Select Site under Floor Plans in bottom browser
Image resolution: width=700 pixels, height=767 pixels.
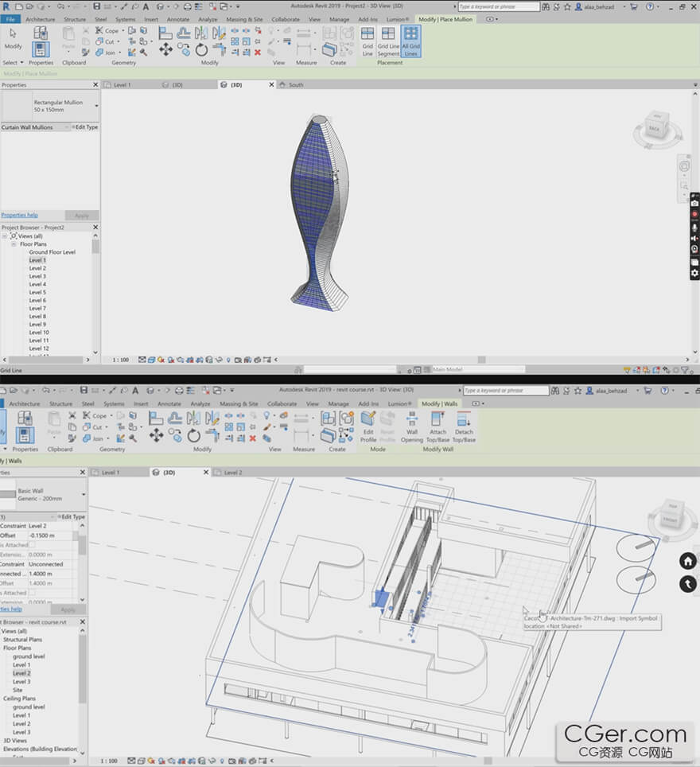pos(17,690)
